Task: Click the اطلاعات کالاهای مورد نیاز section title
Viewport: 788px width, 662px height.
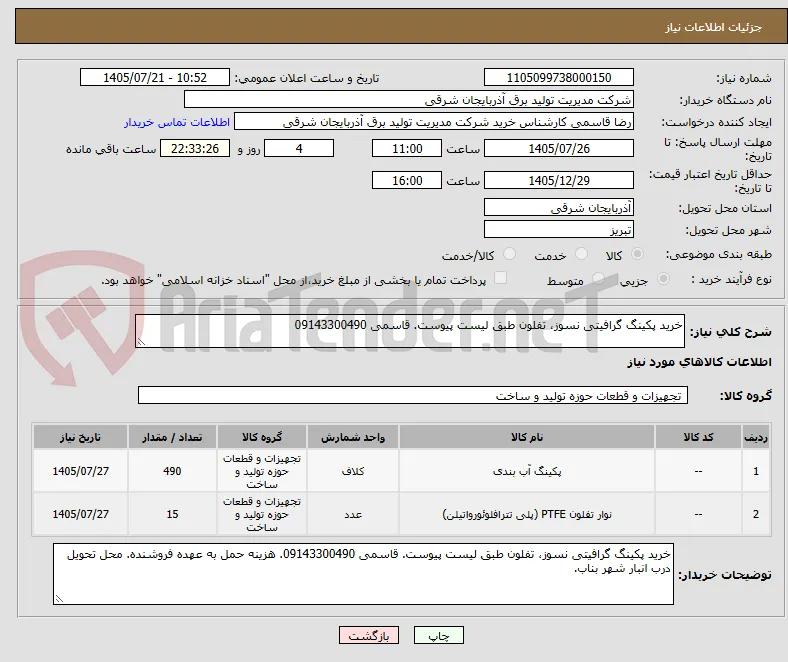Action: coord(699,362)
